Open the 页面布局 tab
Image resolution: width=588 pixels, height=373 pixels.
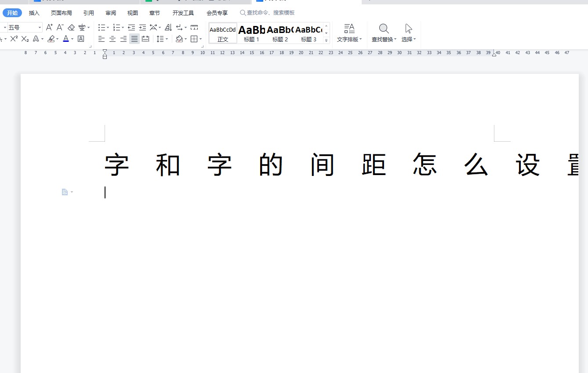pos(62,13)
